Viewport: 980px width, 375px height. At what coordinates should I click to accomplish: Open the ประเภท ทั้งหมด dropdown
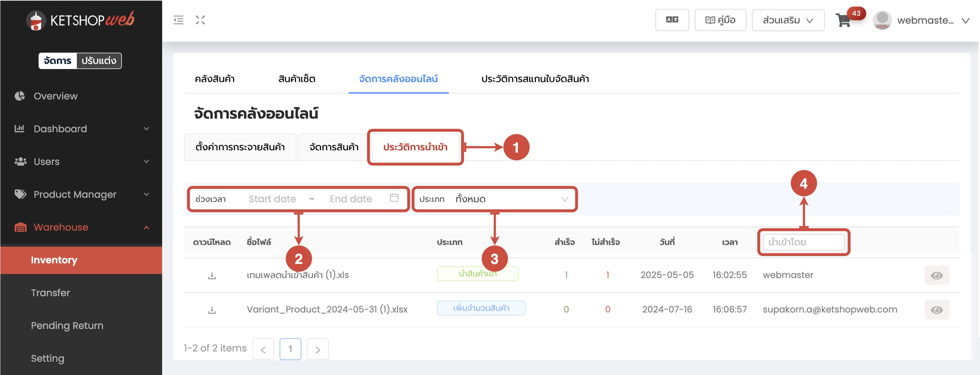[x=494, y=199]
